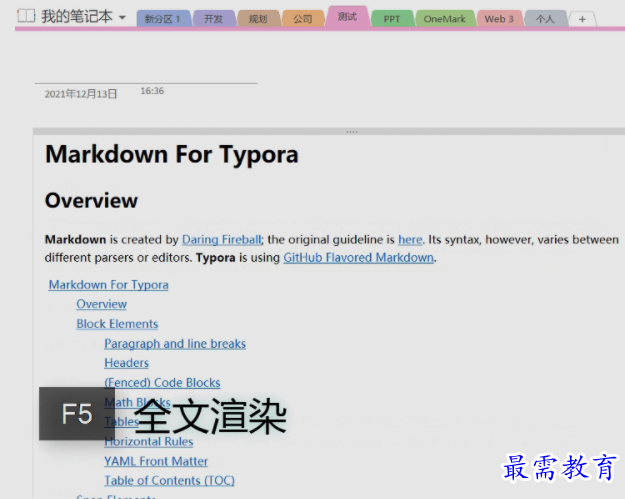The width and height of the screenshot is (625, 499).
Task: Open the PPT section tab
Action: tap(392, 19)
